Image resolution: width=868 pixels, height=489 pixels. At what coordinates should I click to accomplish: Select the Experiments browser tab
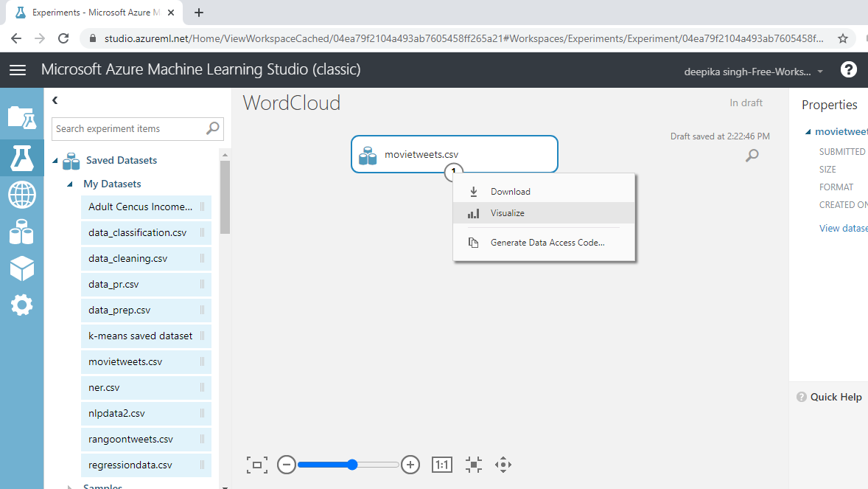pyautogui.click(x=95, y=13)
